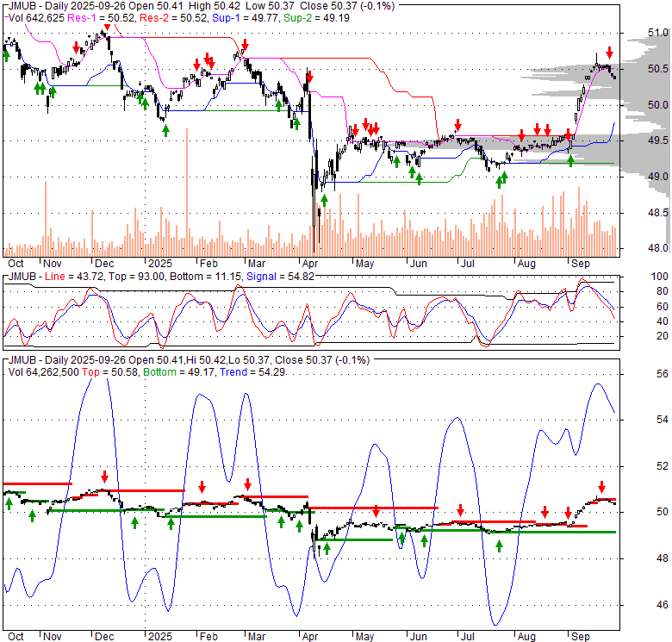Click 'Nov' on the bottom trend chart time axis
The height and width of the screenshot is (642, 672).
point(53,637)
